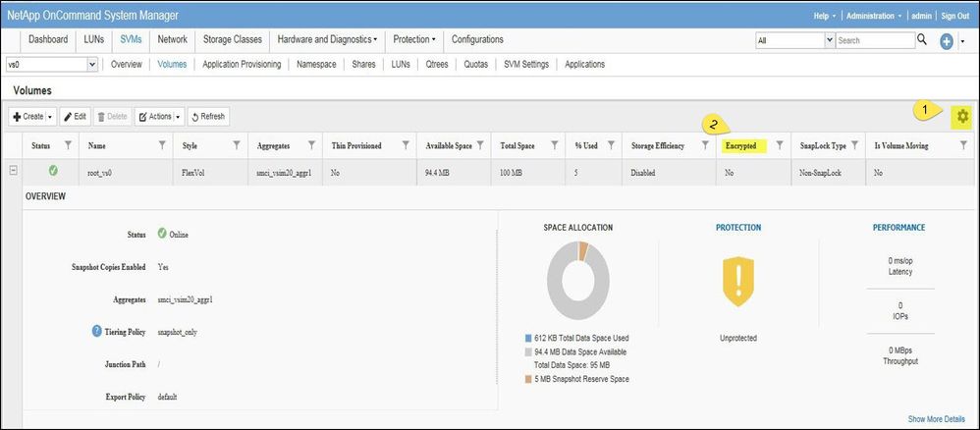Open the Shares subtab
The height and width of the screenshot is (430, 980).
363,65
